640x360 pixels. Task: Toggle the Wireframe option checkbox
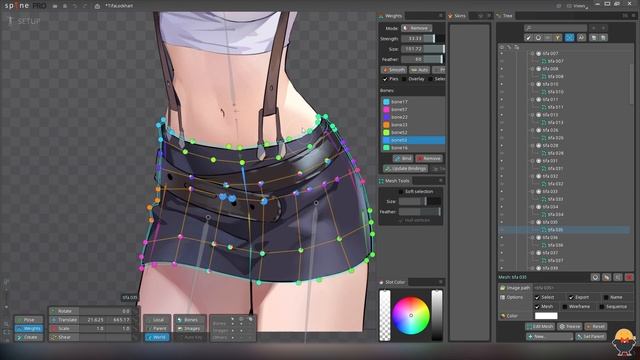(x=565, y=307)
